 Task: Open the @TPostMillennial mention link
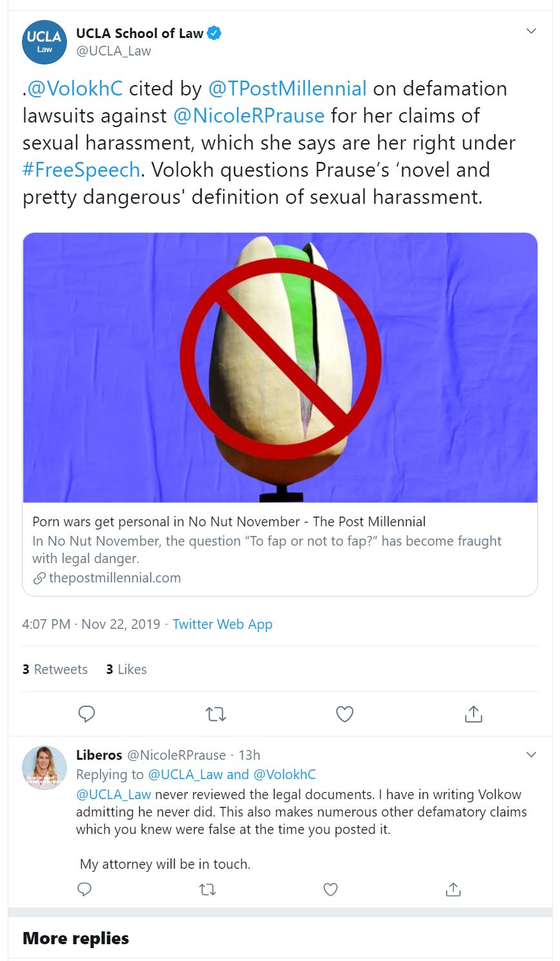point(287,88)
